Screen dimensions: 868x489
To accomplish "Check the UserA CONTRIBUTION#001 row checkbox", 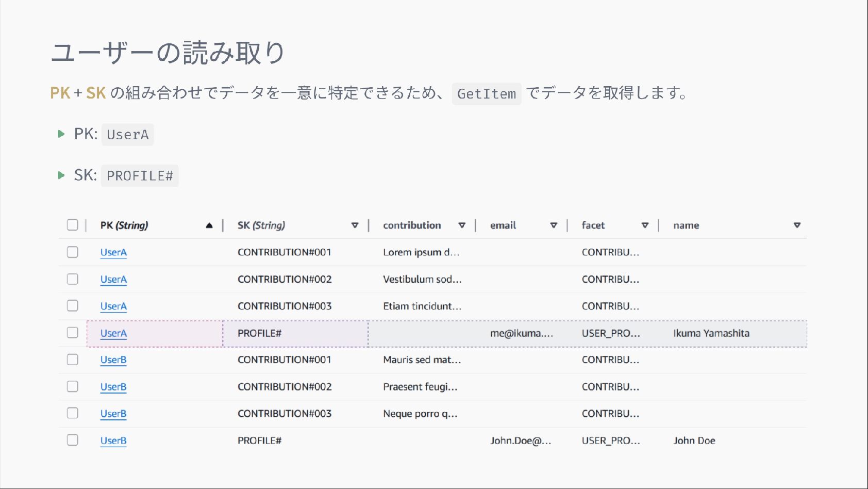I will pos(73,252).
